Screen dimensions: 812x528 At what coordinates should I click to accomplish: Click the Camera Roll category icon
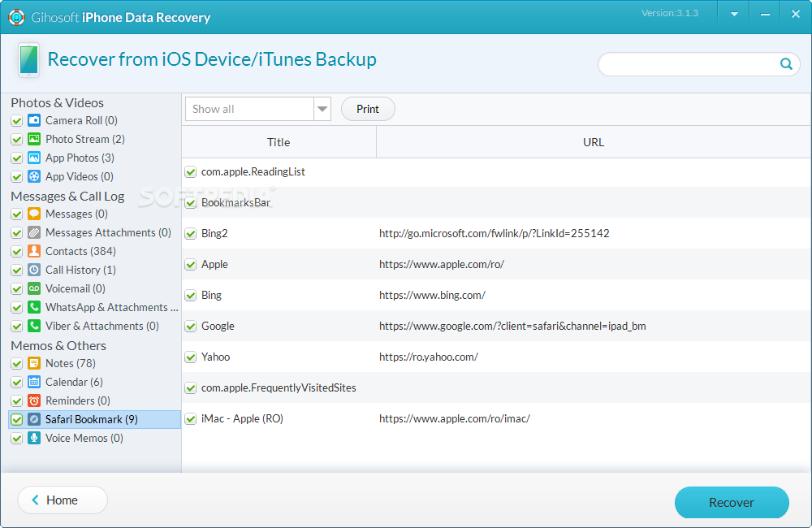[x=34, y=121]
